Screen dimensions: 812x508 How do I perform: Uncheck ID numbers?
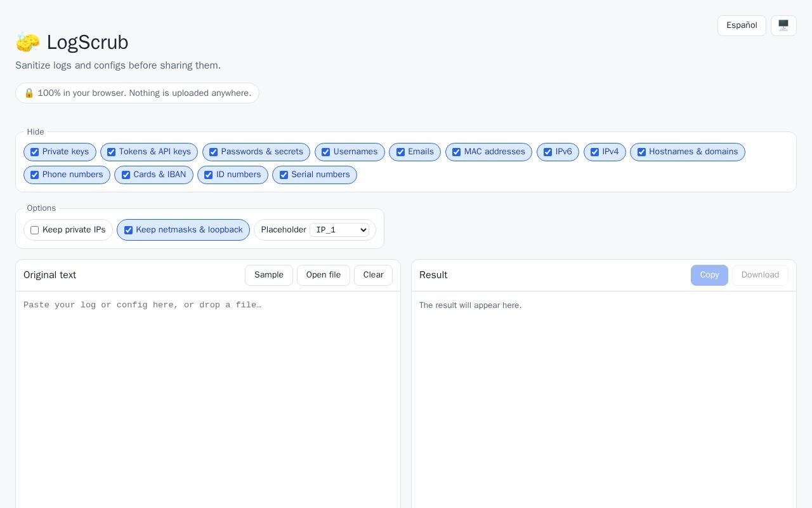coord(209,175)
